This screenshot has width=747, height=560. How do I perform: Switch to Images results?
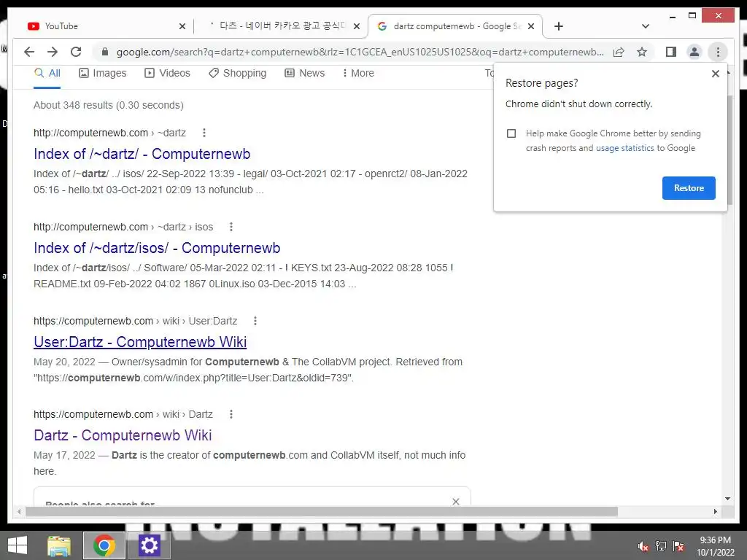(x=102, y=74)
